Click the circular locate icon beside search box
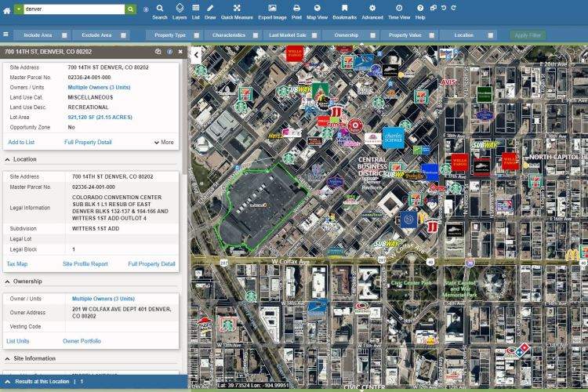Image resolution: width=588 pixels, height=392 pixels. pyautogui.click(x=146, y=9)
